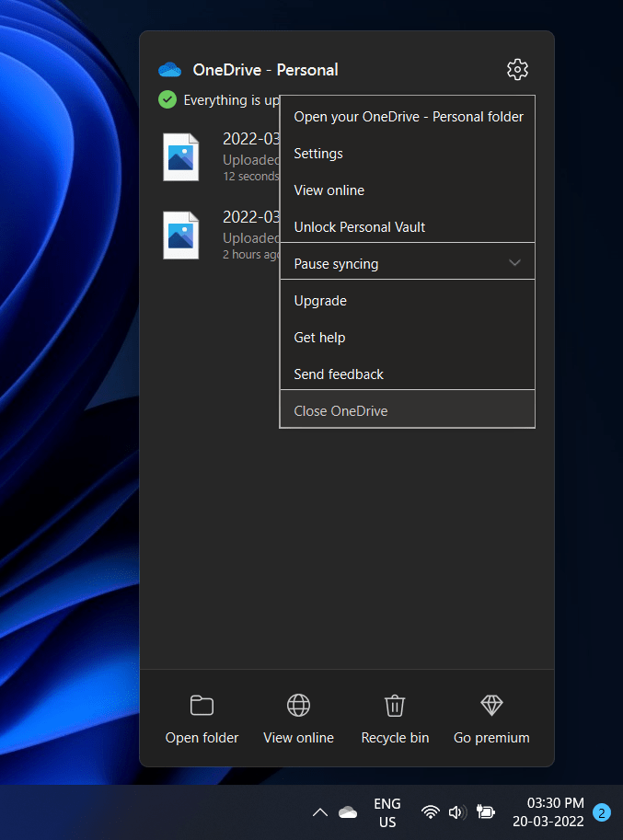
Task: Click the OneDrive cloud logo in the header
Action: (x=170, y=70)
